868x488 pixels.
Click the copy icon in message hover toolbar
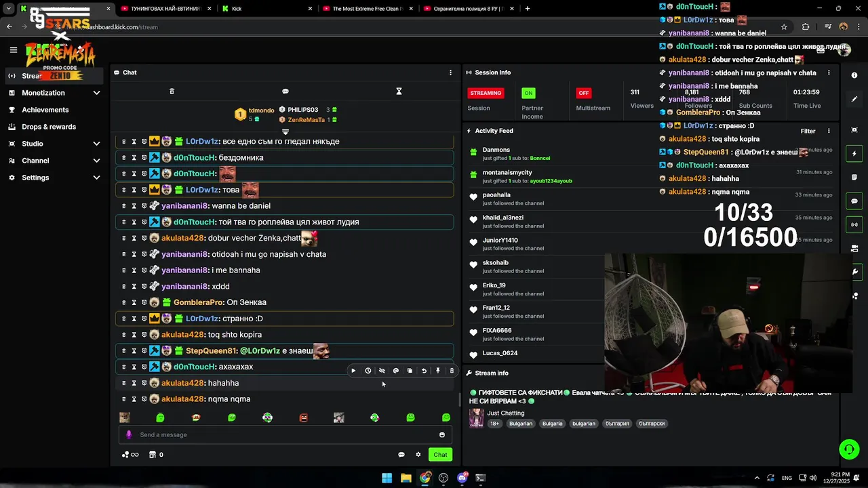(410, 371)
